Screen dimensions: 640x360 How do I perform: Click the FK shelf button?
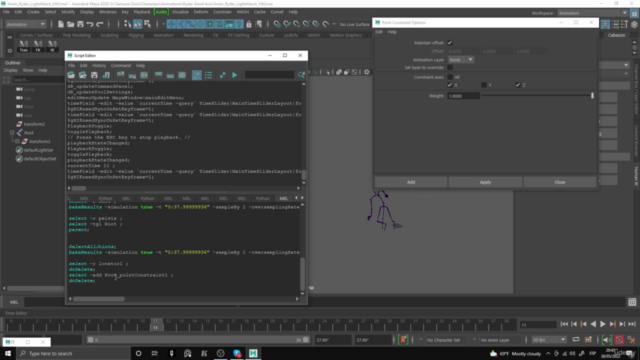[38, 45]
